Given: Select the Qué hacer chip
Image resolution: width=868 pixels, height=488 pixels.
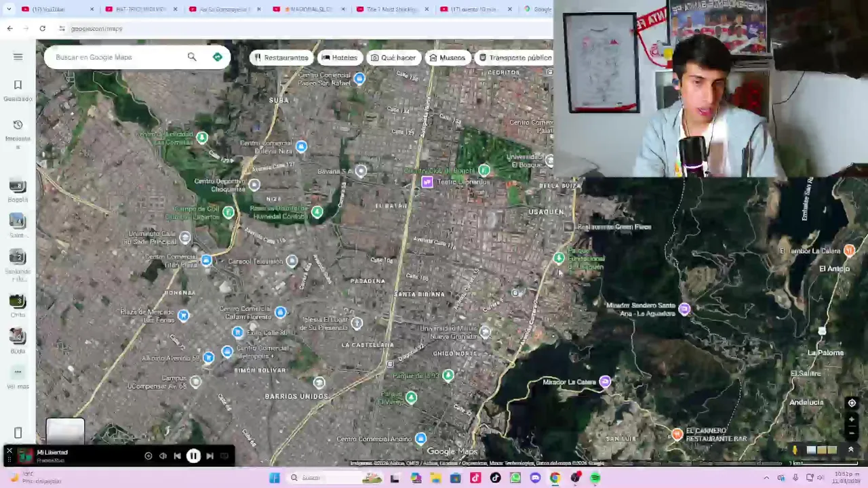Looking at the screenshot, I should (x=393, y=58).
